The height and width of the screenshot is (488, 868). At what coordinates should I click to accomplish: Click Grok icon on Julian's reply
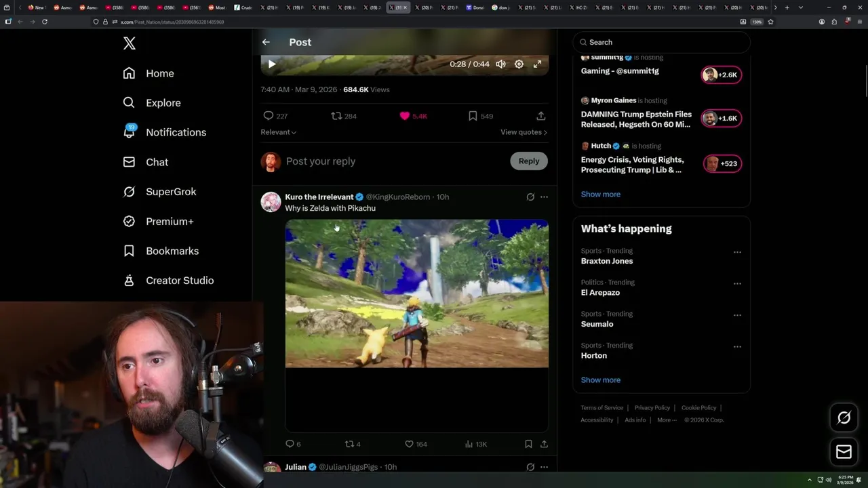[x=530, y=467]
